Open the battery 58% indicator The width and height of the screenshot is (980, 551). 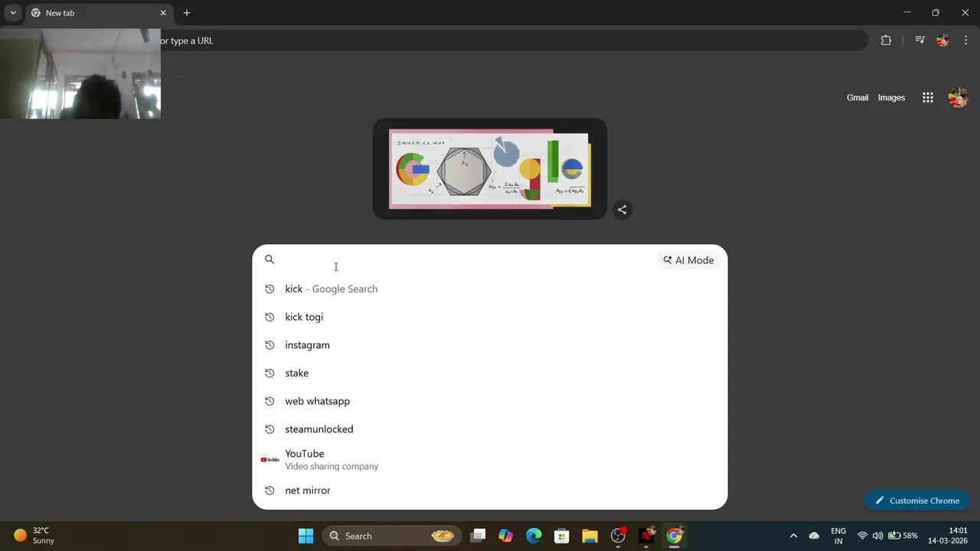tap(903, 536)
